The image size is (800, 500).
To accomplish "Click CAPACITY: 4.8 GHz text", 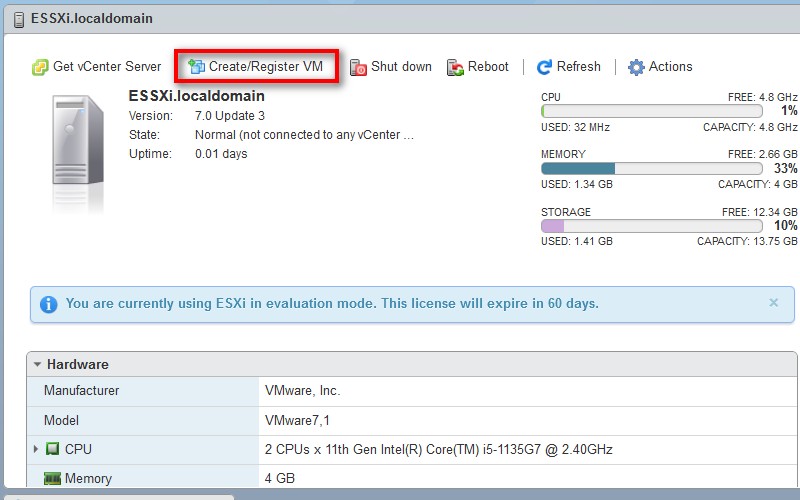I will (x=750, y=127).
